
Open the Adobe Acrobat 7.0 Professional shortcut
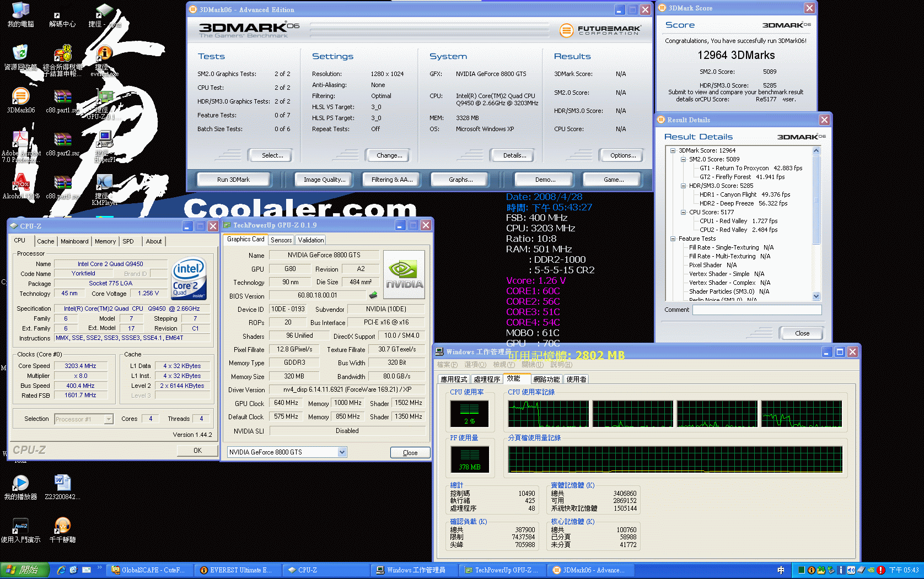pos(20,146)
